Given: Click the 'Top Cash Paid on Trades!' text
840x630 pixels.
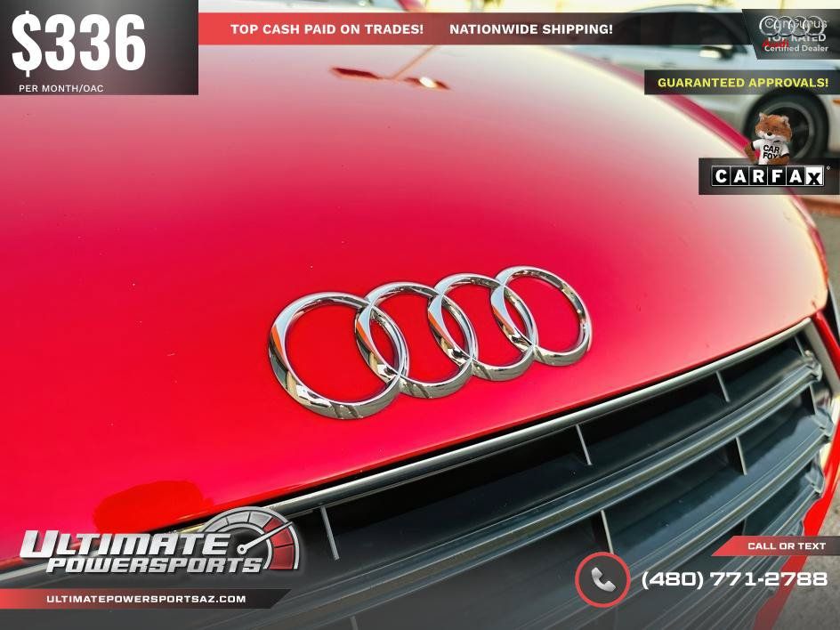Looking at the screenshot, I should click(x=327, y=29).
